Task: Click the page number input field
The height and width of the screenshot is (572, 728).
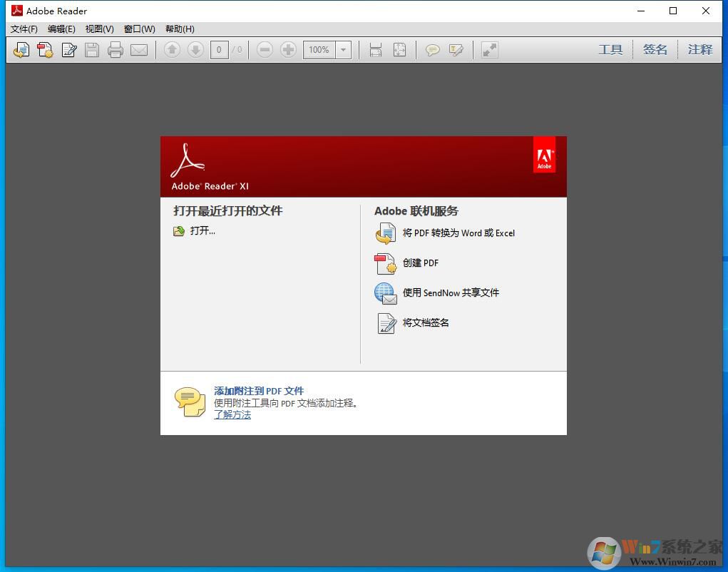Action: 220,49
